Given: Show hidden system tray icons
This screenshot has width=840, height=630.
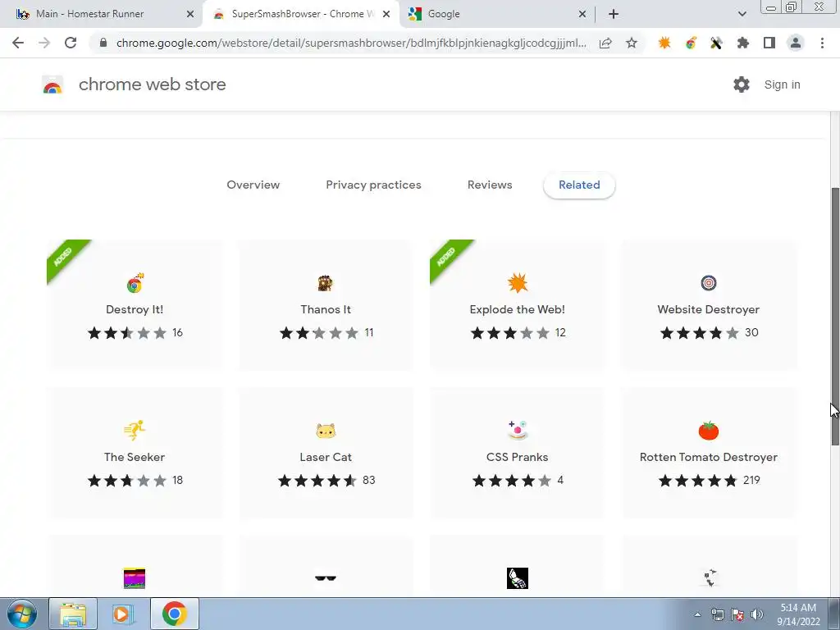Looking at the screenshot, I should click(x=697, y=614).
